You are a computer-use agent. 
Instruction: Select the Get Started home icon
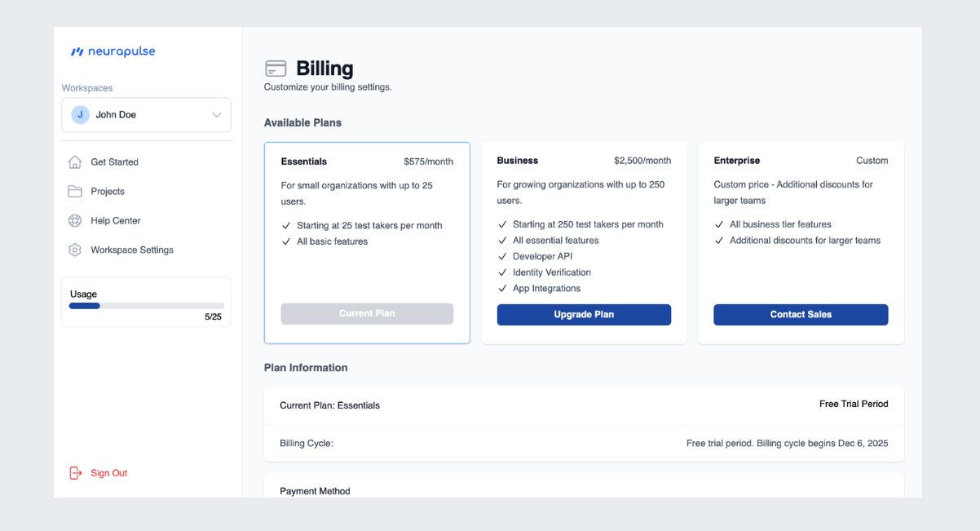pos(74,162)
